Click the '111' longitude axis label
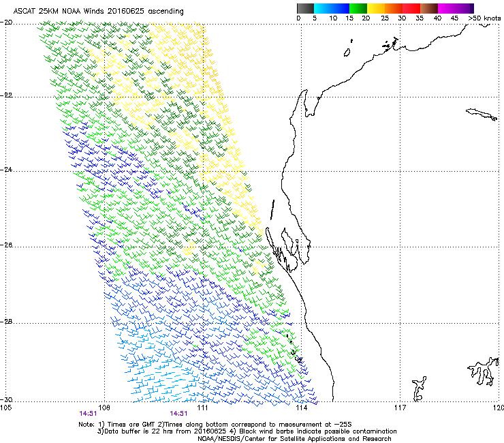The width and height of the screenshot is (504, 443). (203, 408)
